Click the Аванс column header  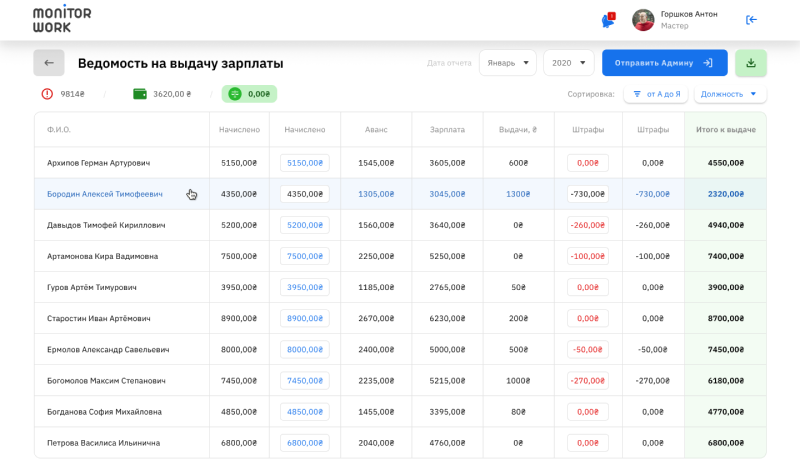tap(376, 130)
